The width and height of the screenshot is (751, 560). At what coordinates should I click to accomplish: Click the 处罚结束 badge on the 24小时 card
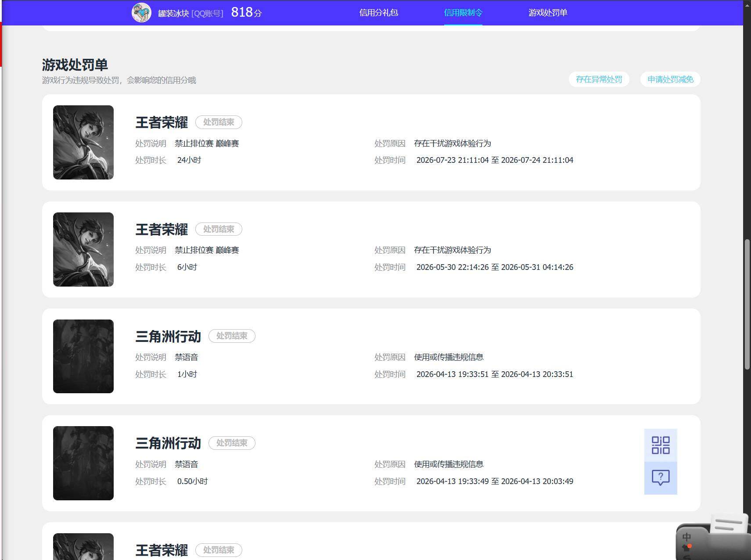click(219, 122)
